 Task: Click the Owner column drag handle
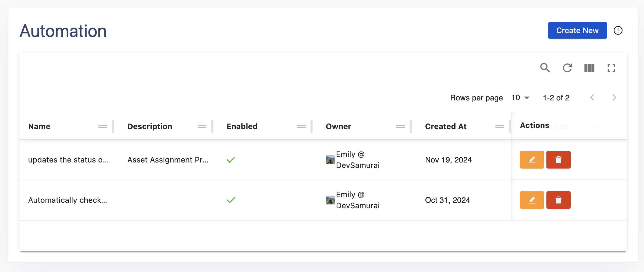tap(400, 126)
